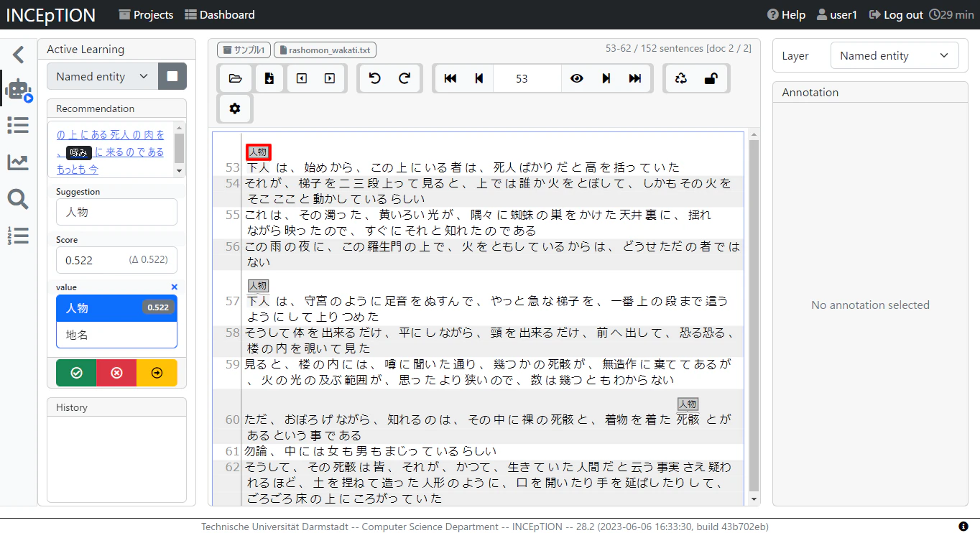The height and width of the screenshot is (533, 980).
Task: Open the statistics chart sidebar icon
Action: coord(19,162)
